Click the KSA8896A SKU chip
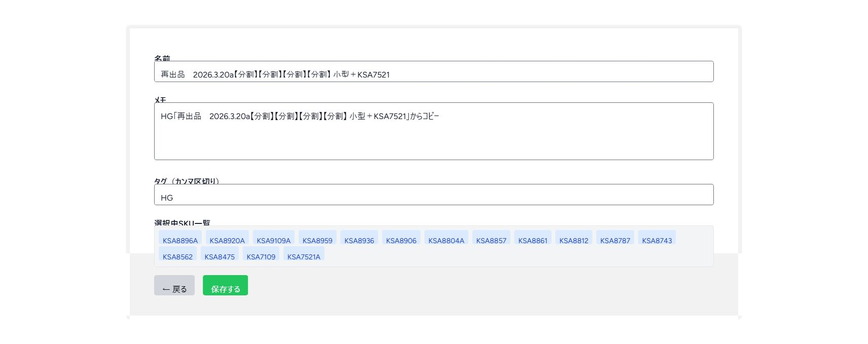Viewport: 868px width, 344px height. (x=180, y=239)
